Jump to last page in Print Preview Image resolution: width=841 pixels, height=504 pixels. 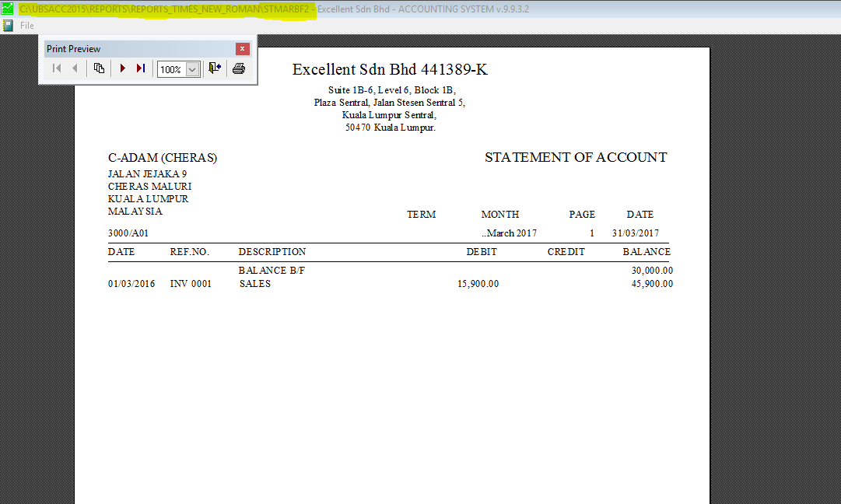click(141, 68)
